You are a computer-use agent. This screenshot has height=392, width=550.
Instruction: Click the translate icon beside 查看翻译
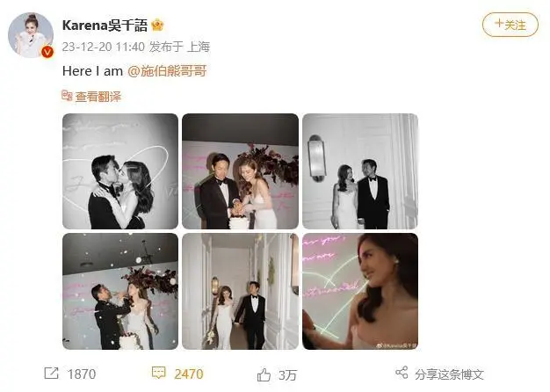coord(67,96)
